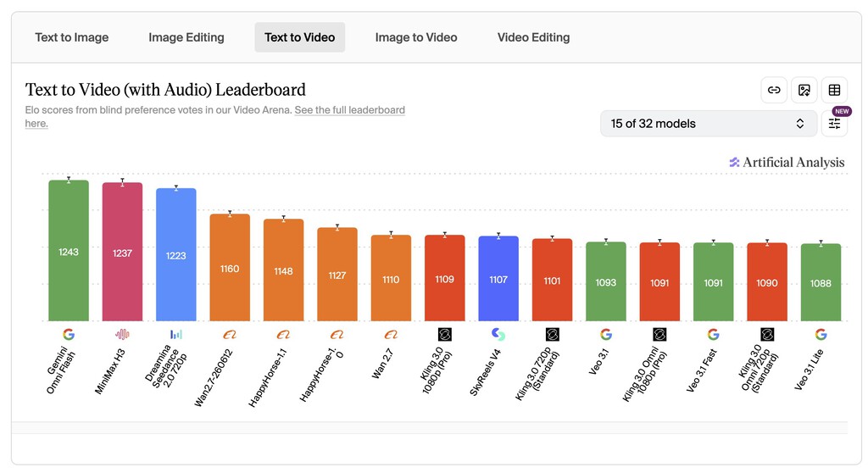Click the Veo 3.1 bar showing 1093
The image size is (868, 473).
606,281
